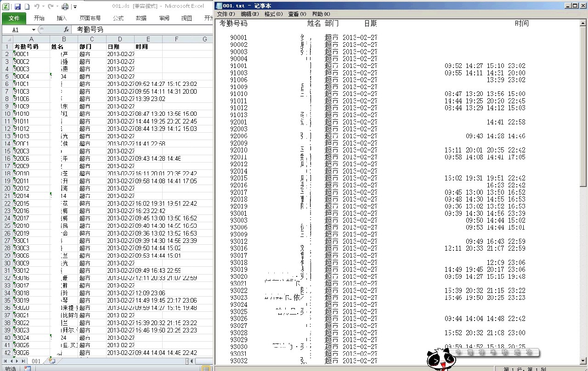
Task: Open the 编辑(E) menu in Notepad
Action: (x=249, y=14)
